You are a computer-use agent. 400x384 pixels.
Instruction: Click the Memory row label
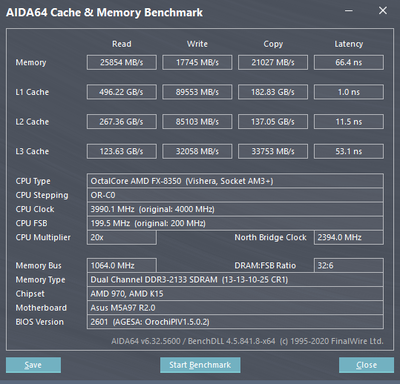31,63
